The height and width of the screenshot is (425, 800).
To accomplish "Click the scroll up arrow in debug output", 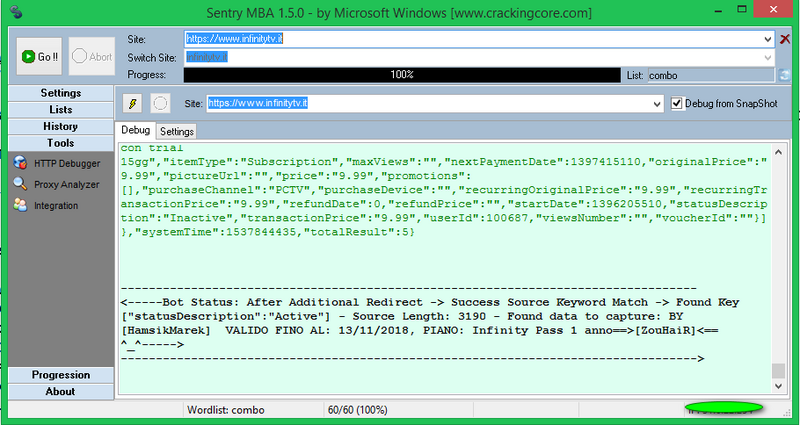I will coord(778,152).
